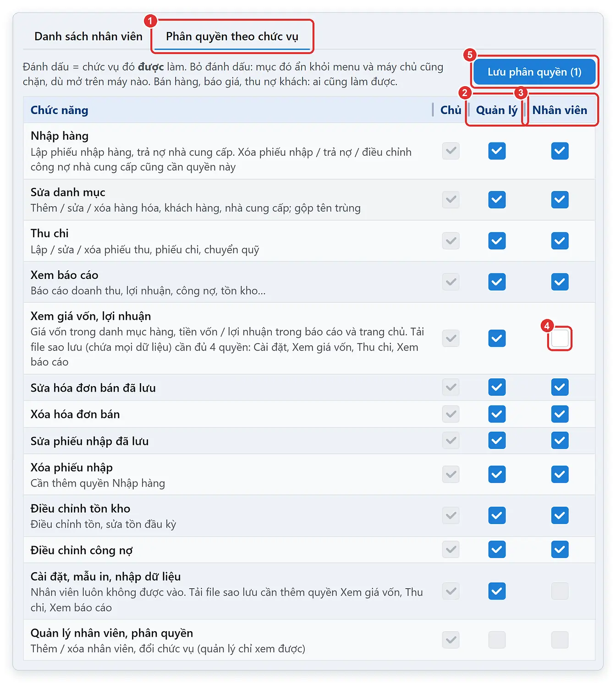Uncheck Điều chỉnh công nợ for Quản lý
616x683 pixels.
tap(497, 549)
